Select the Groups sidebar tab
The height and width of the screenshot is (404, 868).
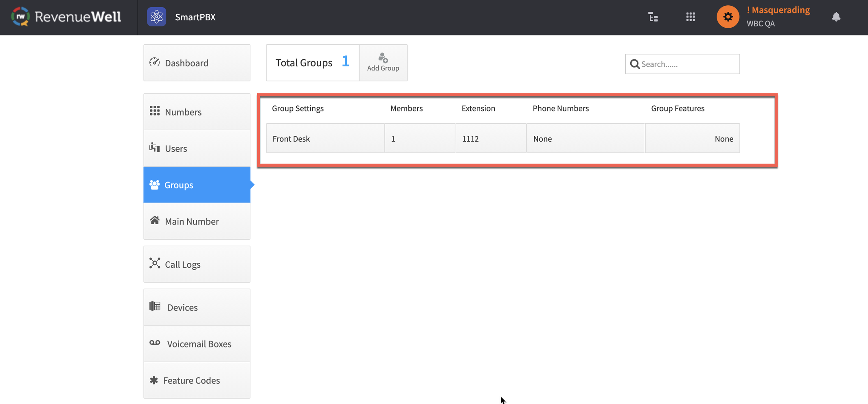point(197,185)
